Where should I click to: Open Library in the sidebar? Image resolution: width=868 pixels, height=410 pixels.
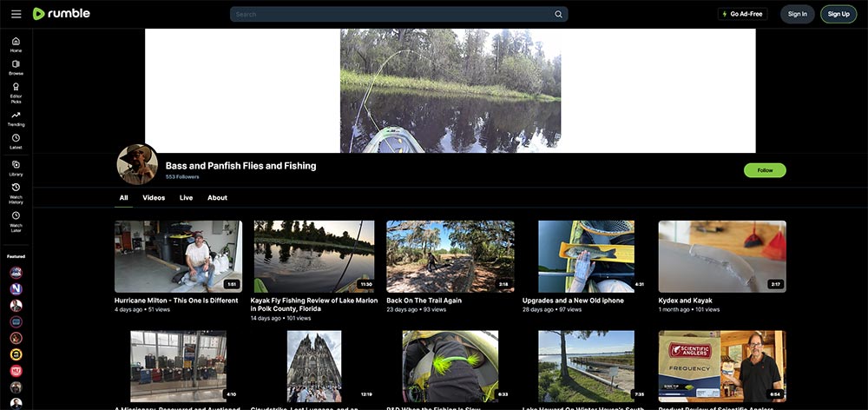16,169
